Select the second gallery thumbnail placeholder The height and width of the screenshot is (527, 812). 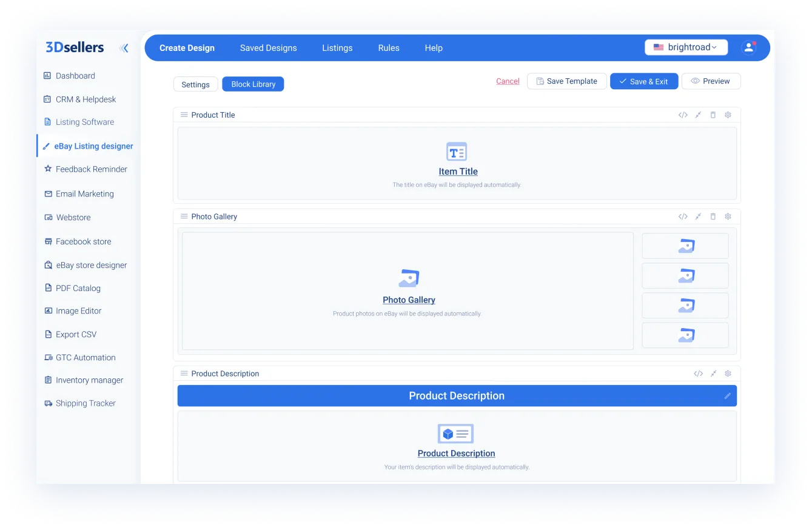(x=685, y=275)
